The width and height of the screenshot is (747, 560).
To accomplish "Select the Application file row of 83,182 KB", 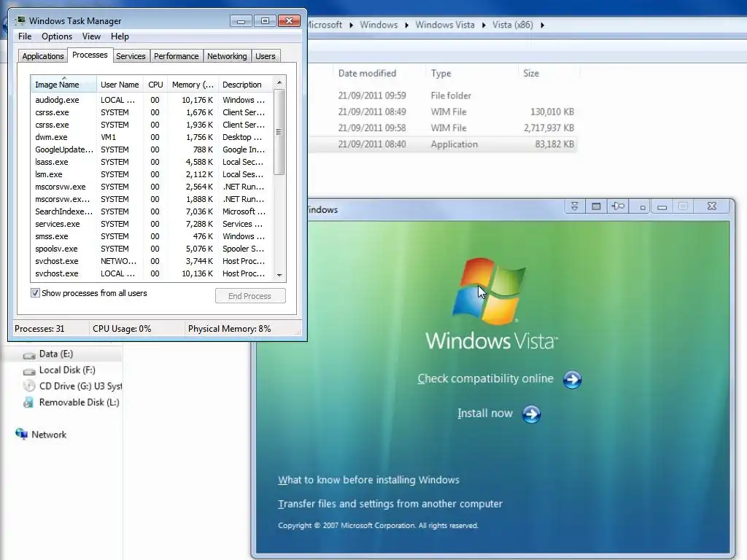I will click(442, 144).
